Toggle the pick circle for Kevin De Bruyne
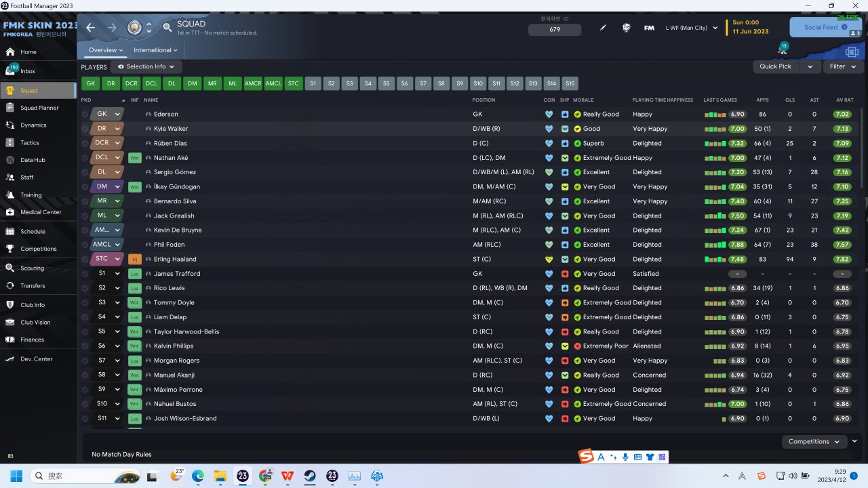The height and width of the screenshot is (488, 868). click(85, 230)
